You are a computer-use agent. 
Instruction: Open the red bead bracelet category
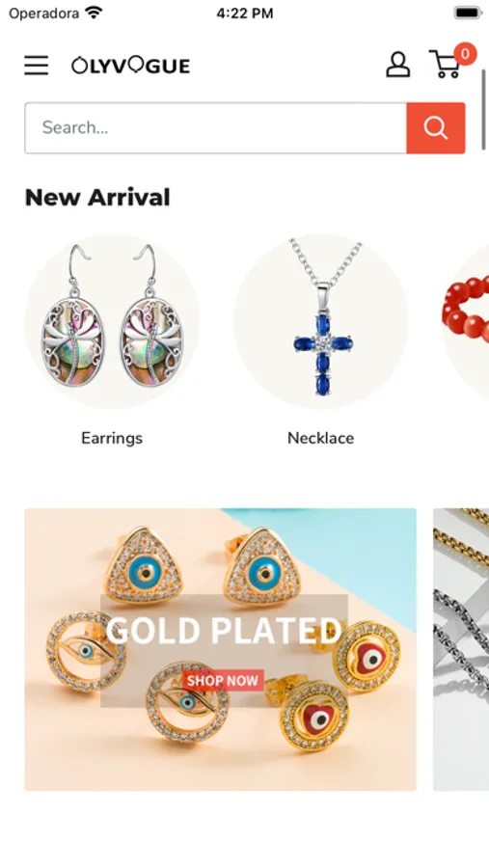pyautogui.click(x=466, y=321)
